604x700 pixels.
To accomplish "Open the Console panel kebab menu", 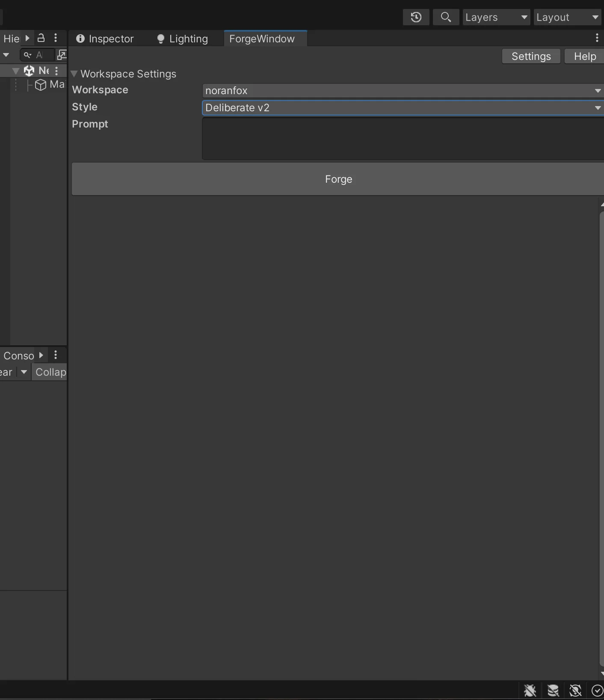I will pyautogui.click(x=56, y=355).
